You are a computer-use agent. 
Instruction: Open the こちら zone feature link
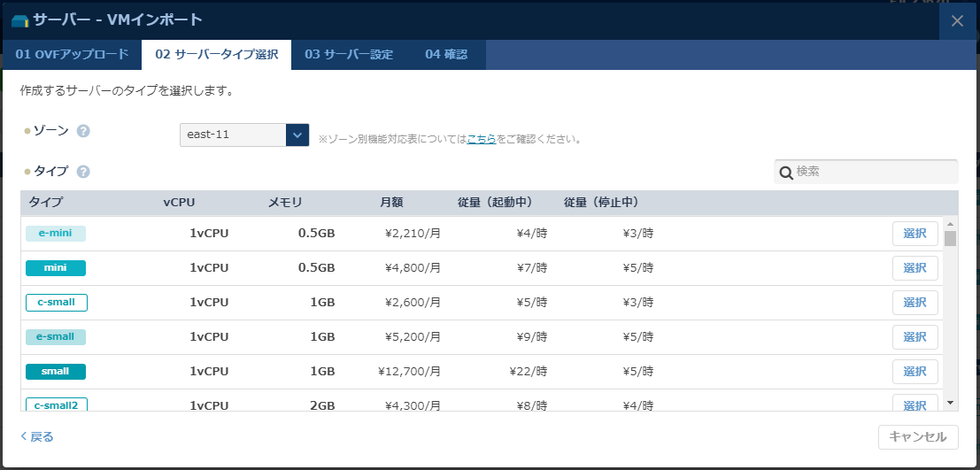coord(482,139)
